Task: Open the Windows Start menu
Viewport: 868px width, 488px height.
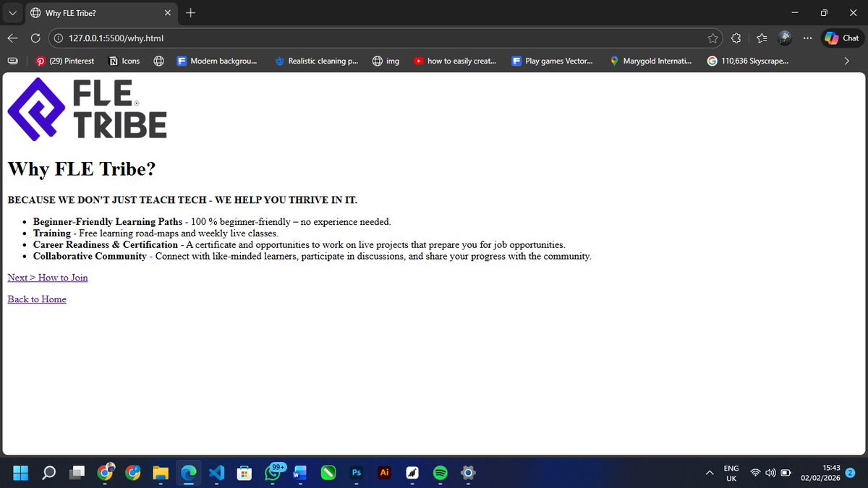Action: pyautogui.click(x=21, y=473)
